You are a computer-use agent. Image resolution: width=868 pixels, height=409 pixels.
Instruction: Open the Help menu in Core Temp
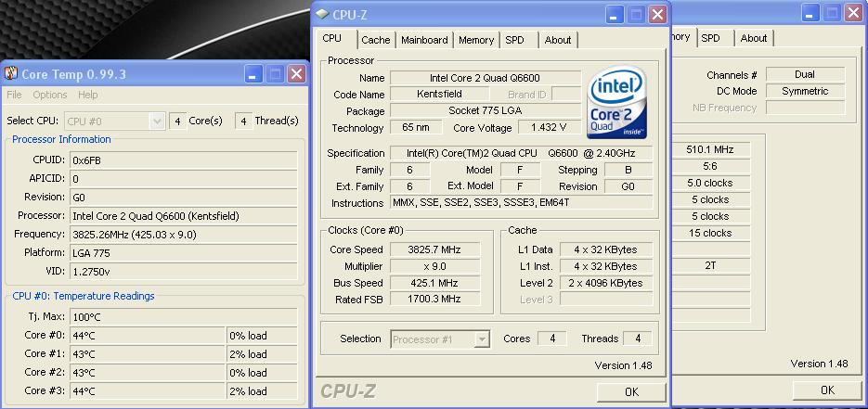coord(87,96)
